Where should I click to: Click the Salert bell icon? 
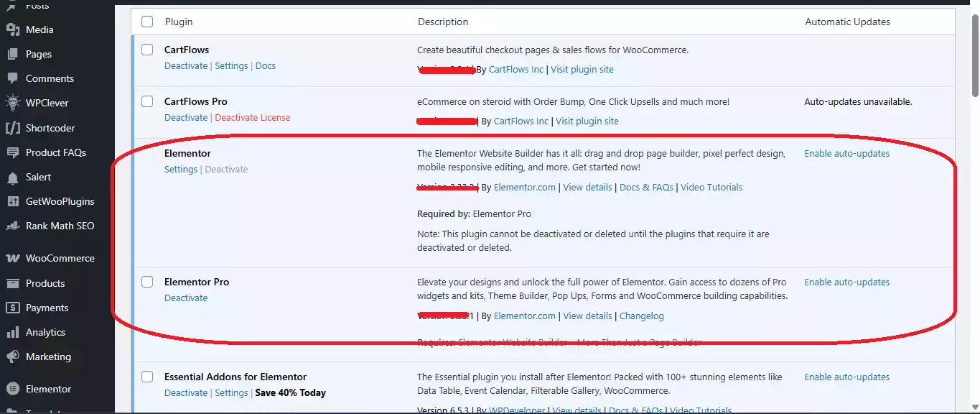click(12, 177)
